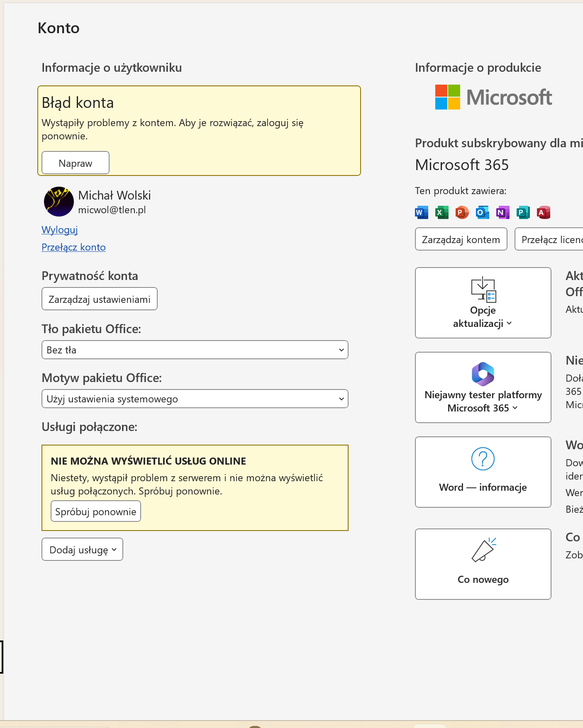Click the Outlook app icon
The height and width of the screenshot is (728, 583).
point(482,212)
